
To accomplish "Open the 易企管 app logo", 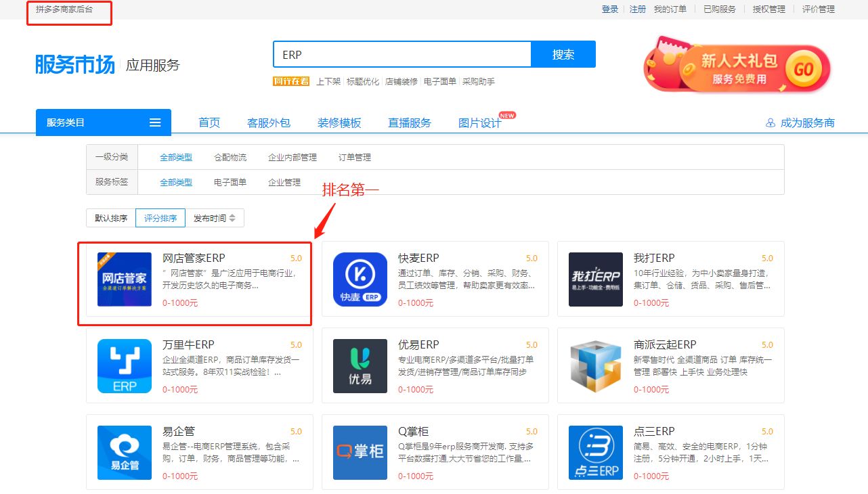I will 125,452.
